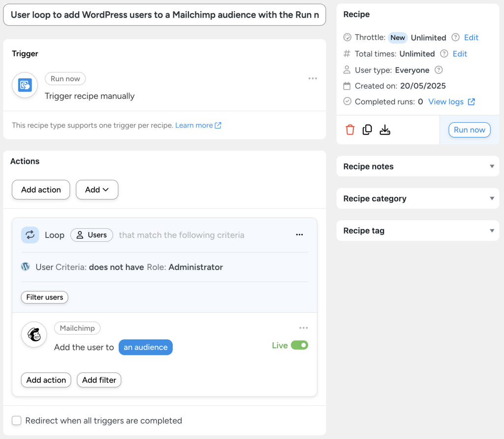
Task: Export the recipe with the download icon
Action: [x=385, y=130]
